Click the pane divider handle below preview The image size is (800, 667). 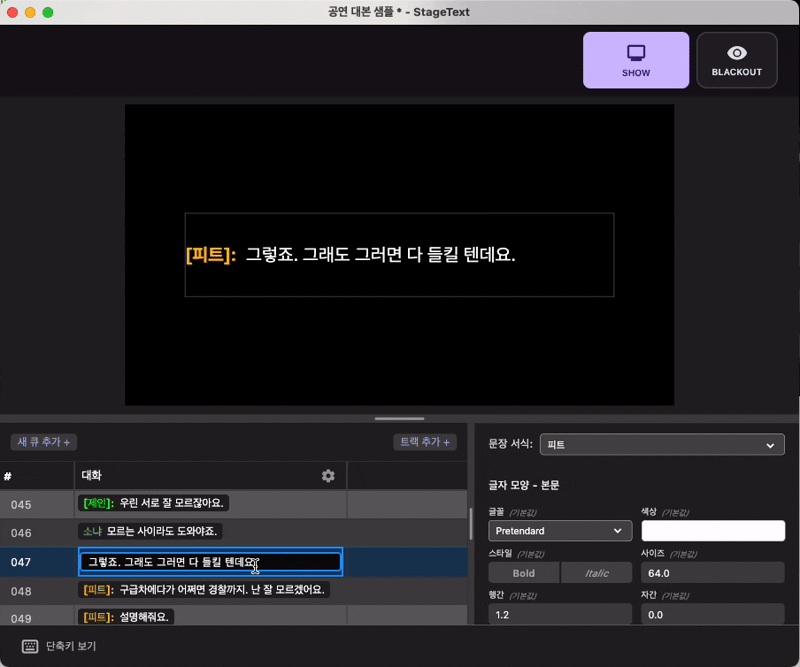click(x=399, y=418)
